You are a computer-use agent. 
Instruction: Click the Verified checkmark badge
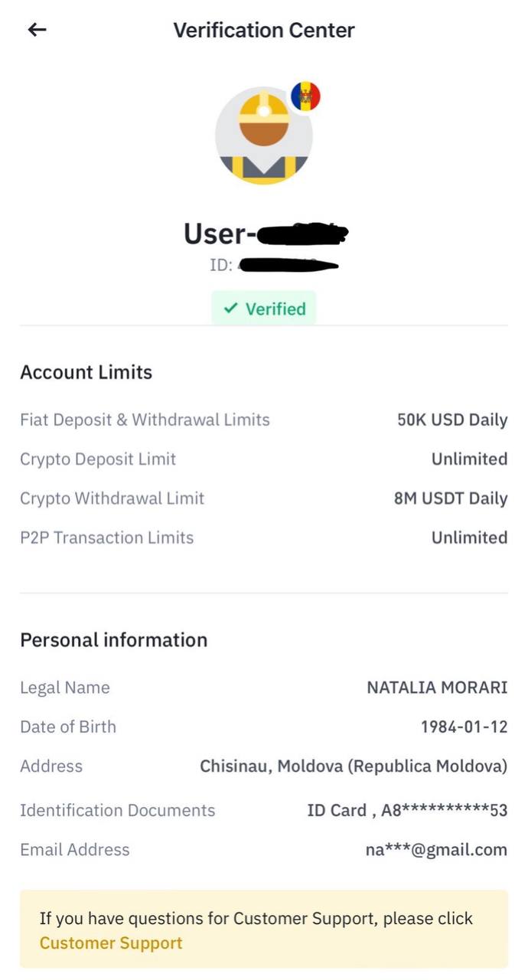(264, 309)
